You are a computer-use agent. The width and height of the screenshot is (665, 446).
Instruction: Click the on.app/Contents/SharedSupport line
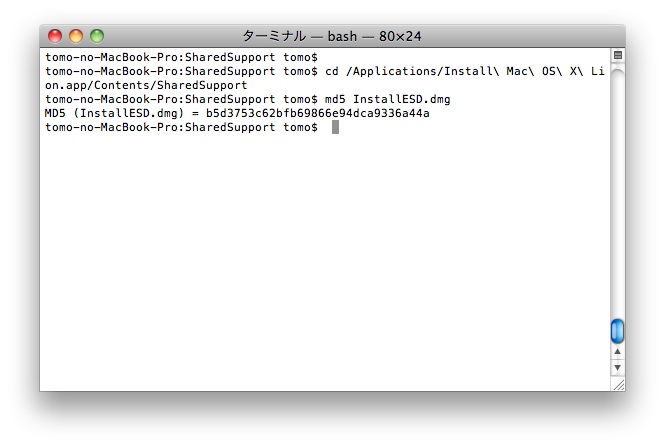point(146,85)
